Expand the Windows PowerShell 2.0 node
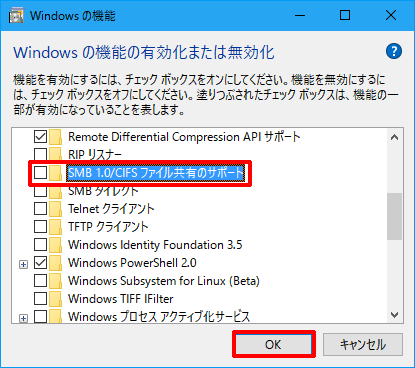415x368 pixels. click(x=23, y=265)
